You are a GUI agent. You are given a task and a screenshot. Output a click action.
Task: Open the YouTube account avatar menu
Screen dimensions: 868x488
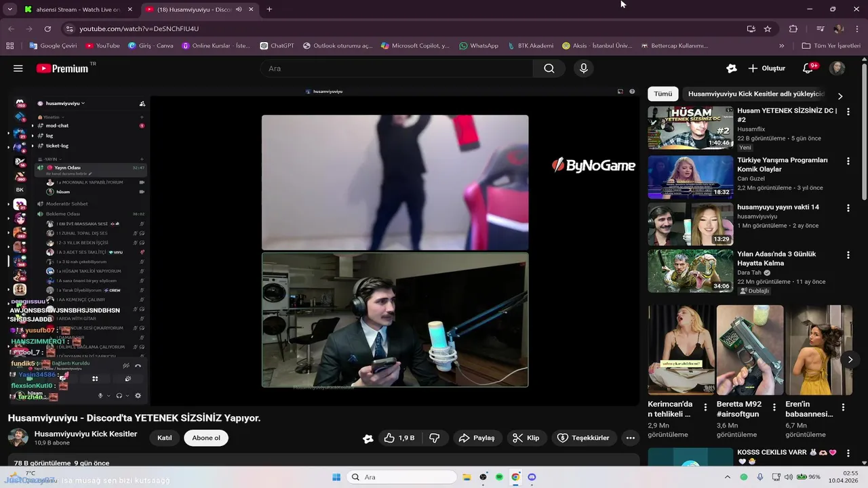click(837, 68)
